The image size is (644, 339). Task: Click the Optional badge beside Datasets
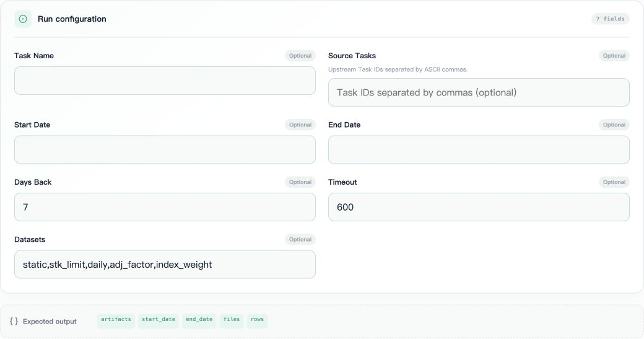click(300, 240)
